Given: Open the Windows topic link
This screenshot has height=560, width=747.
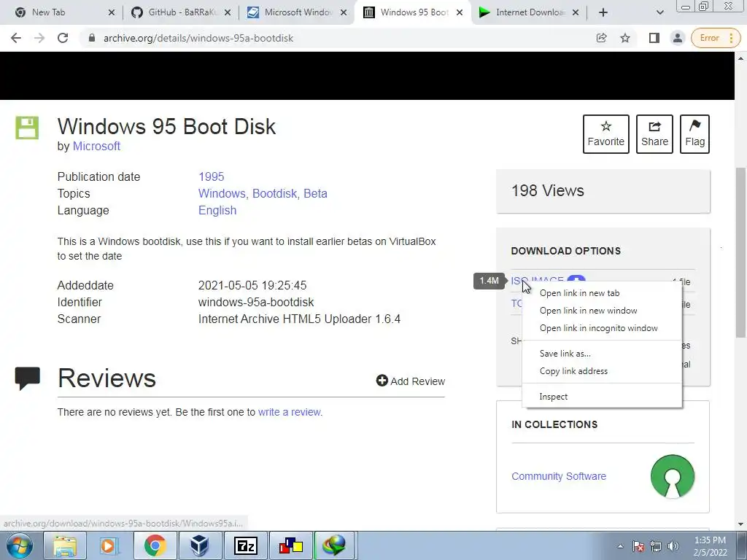Looking at the screenshot, I should pos(222,194).
